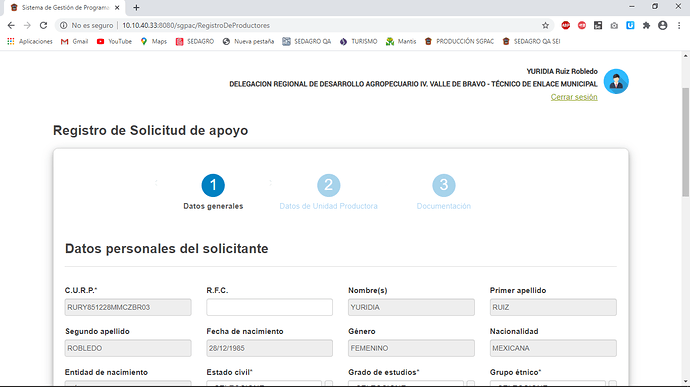Select the Sistema de Gestión de Programas tab

[x=65, y=8]
